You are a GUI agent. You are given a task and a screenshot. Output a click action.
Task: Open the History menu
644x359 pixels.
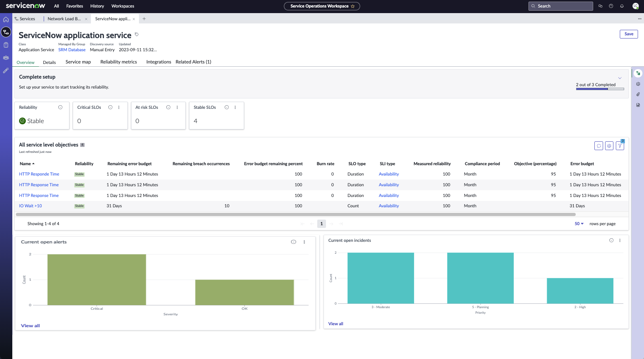coord(97,6)
